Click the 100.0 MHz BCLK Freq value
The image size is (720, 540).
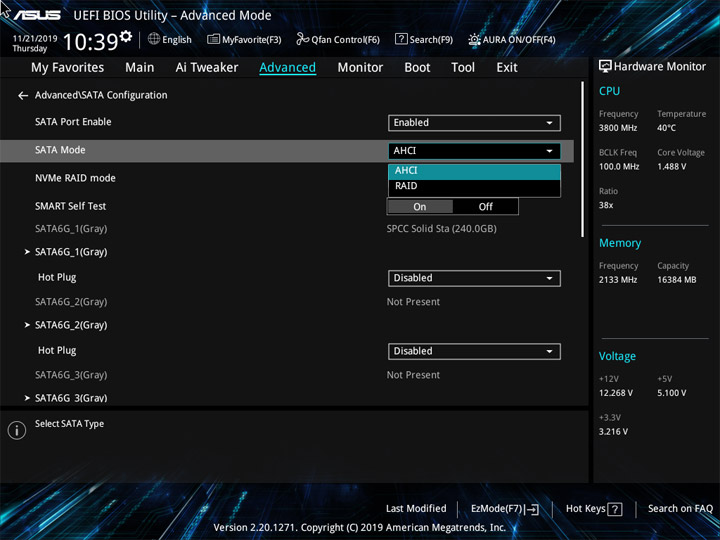[x=619, y=167]
